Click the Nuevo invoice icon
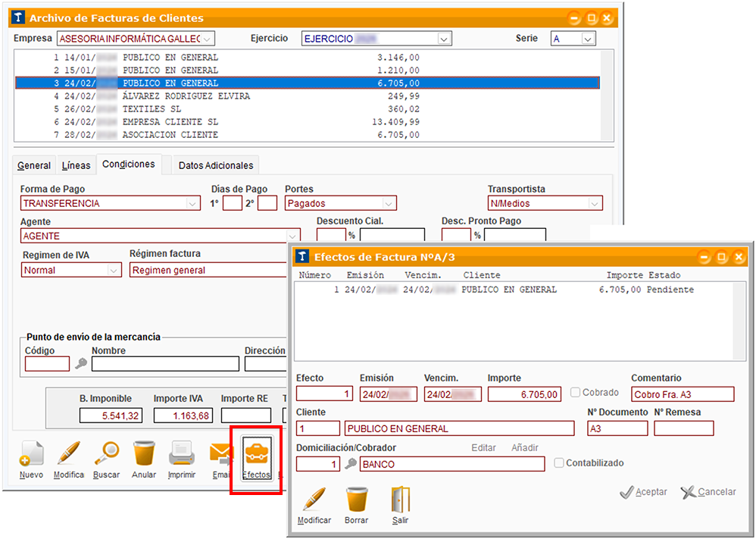Image resolution: width=756 pixels, height=539 pixels. [31, 455]
